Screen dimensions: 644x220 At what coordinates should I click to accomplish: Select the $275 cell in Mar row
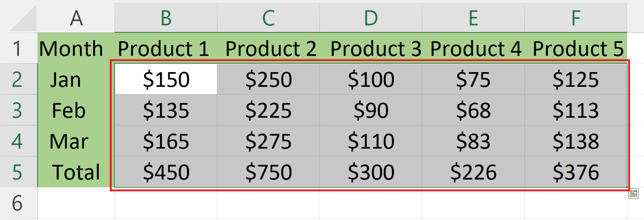tap(268, 141)
